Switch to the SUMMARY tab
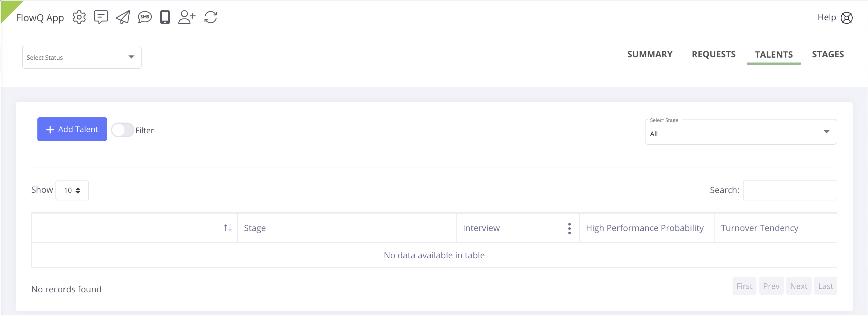This screenshot has height=315, width=868. coord(649,54)
